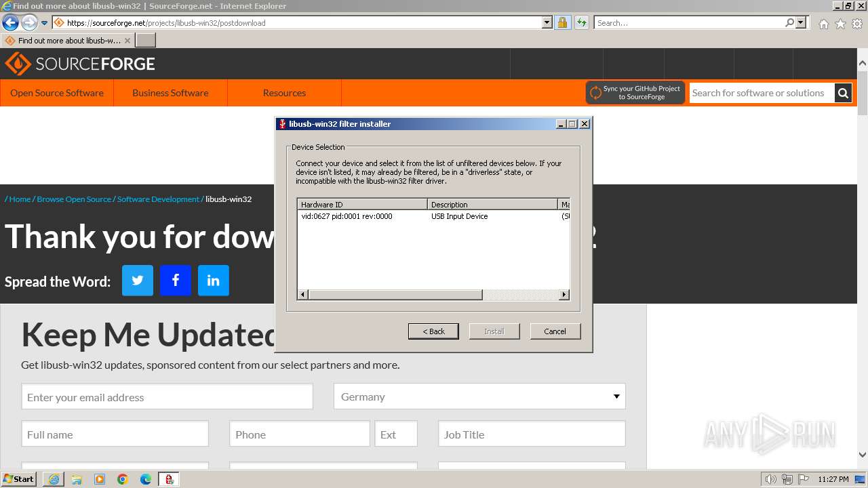The image size is (868, 488).
Task: Open Windows Media Player taskbar icon
Action: (x=100, y=479)
